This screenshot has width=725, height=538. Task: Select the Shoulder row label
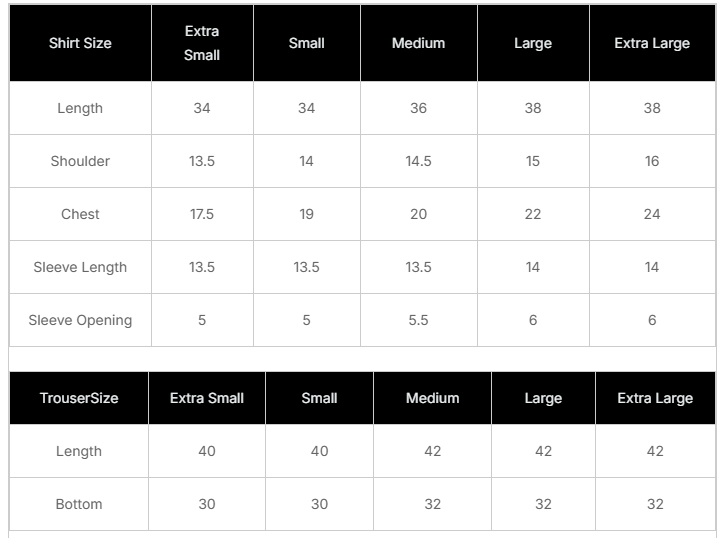(x=80, y=161)
